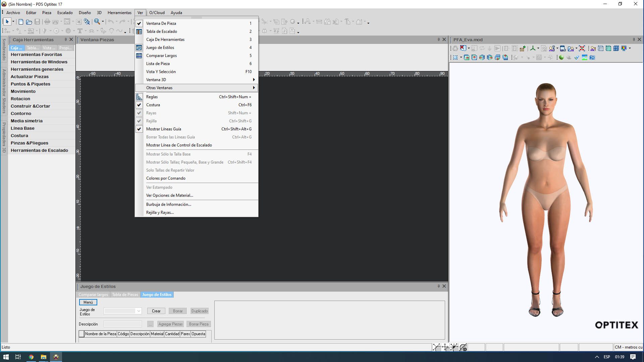The width and height of the screenshot is (644, 362).
Task: Click the Descripción input field
Action: (123, 324)
